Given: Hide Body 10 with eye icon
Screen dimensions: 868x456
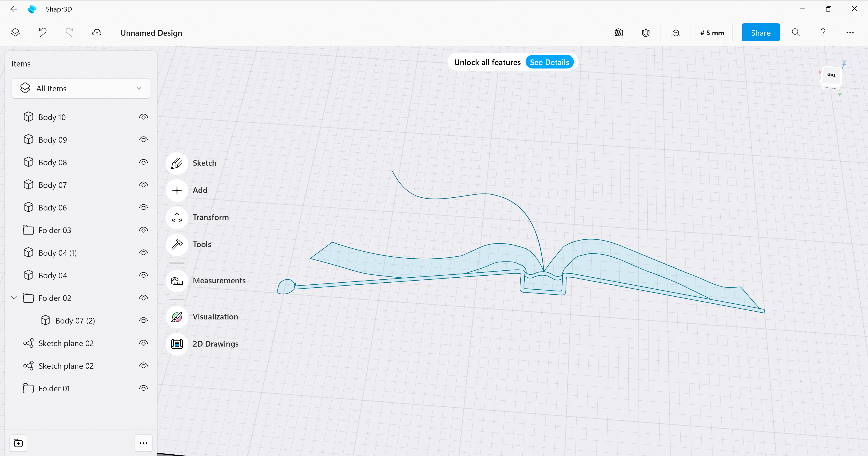Looking at the screenshot, I should point(144,117).
